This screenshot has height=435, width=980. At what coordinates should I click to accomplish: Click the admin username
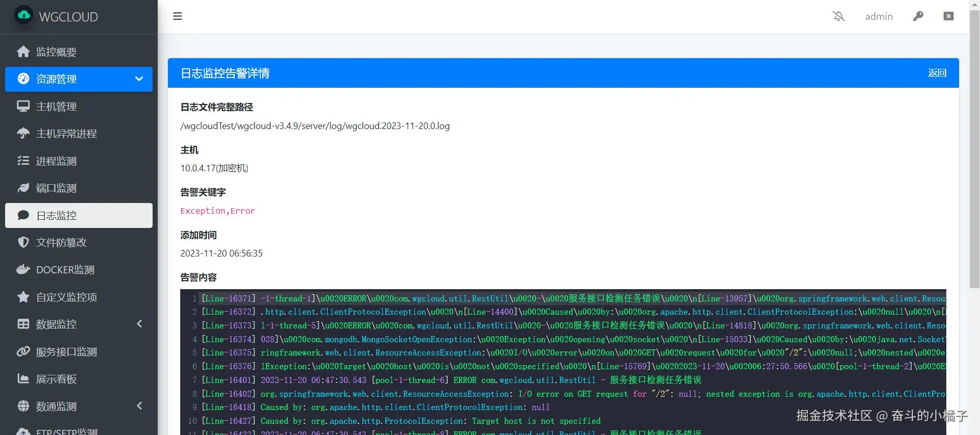(878, 16)
